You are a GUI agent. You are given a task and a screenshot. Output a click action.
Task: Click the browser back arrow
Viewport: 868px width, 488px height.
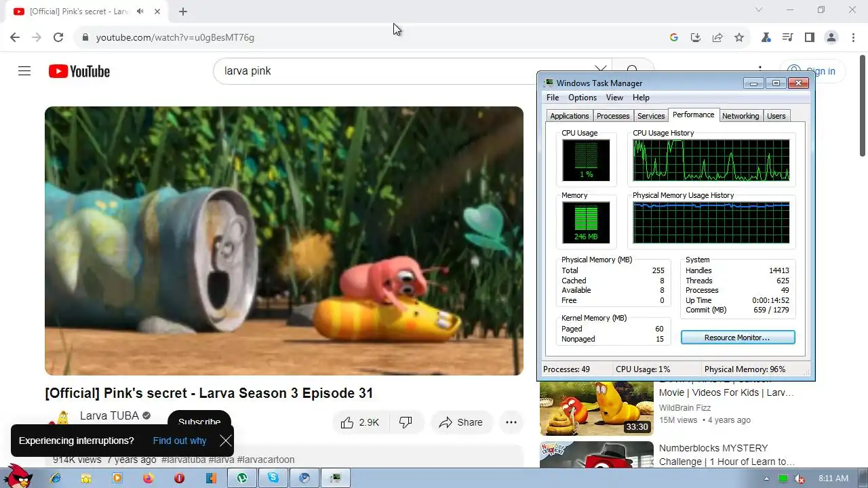click(15, 37)
